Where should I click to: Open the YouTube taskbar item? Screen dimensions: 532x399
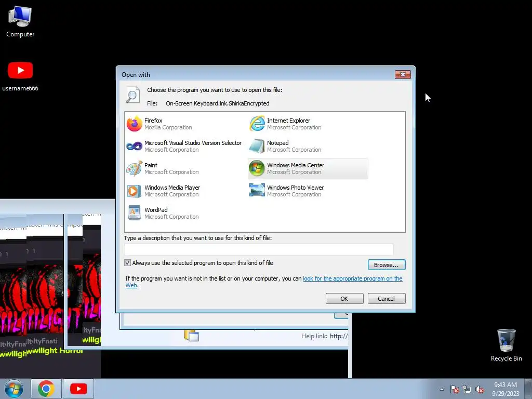(x=78, y=389)
